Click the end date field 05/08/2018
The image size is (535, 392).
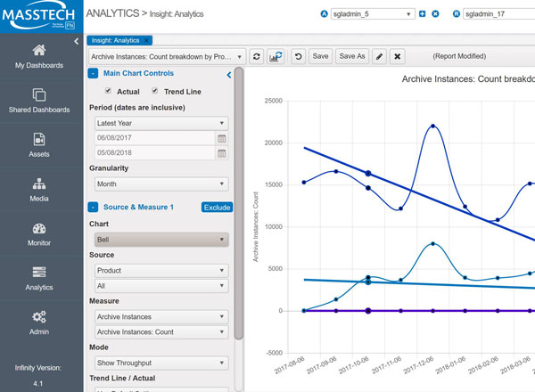(155, 152)
